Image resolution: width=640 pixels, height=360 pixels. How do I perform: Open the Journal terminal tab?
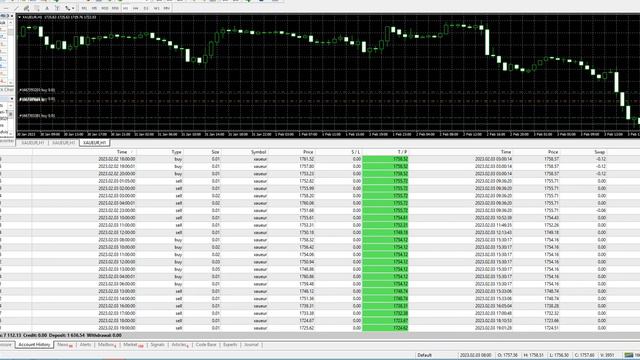251,345
